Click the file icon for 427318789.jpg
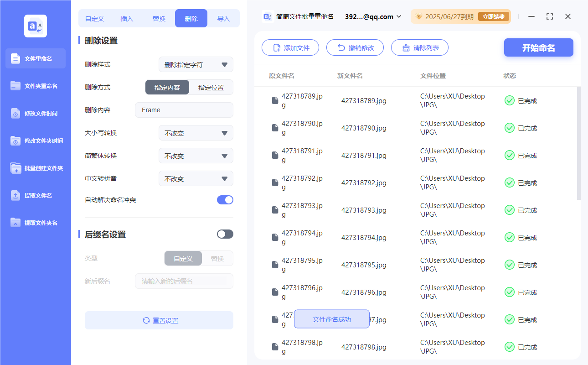 [x=275, y=100]
